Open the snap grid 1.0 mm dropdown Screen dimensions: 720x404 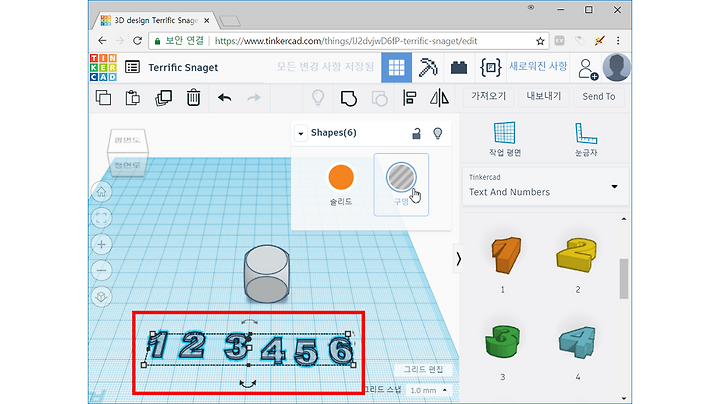(x=428, y=390)
